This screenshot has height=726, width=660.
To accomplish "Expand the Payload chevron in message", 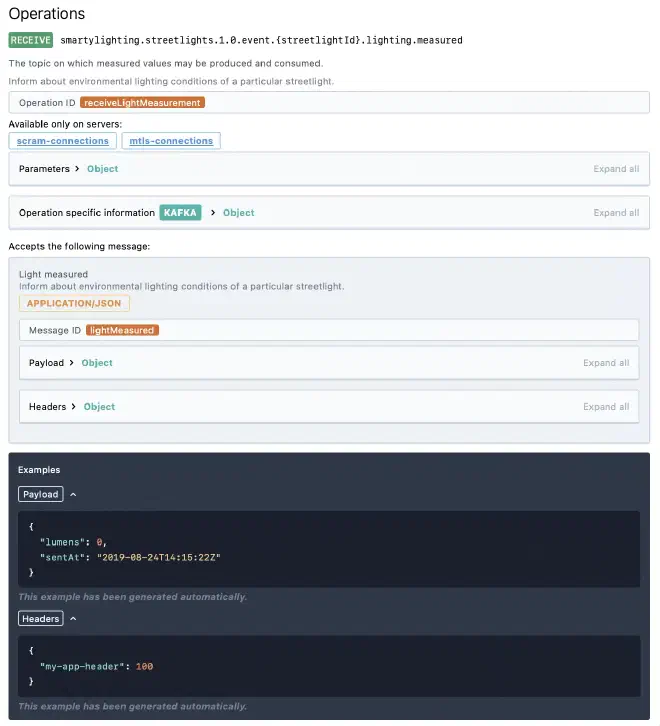I will pos(71,363).
